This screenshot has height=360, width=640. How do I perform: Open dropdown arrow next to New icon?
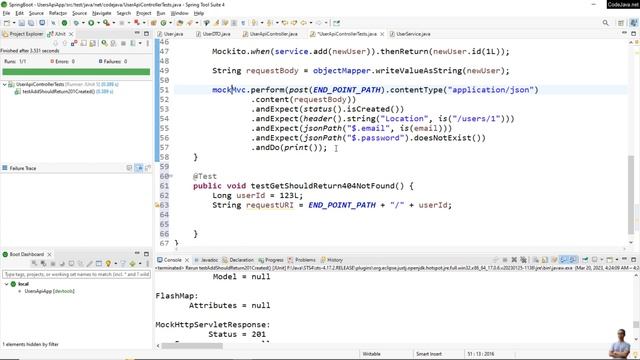click(14, 23)
